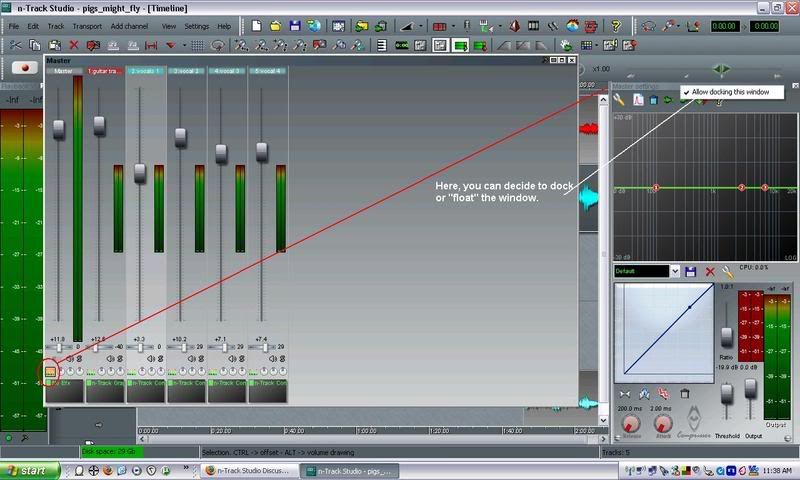Open the Edit menu
The width and height of the screenshot is (800, 480).
[x=33, y=26]
